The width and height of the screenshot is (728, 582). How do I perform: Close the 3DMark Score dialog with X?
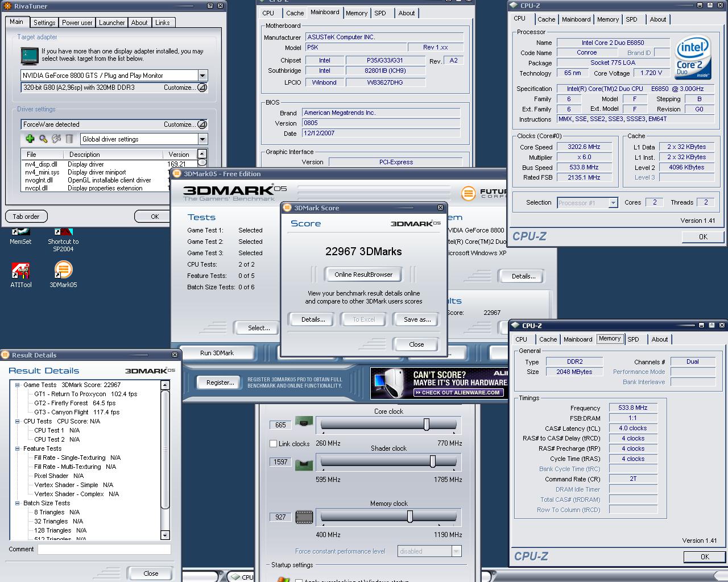click(440, 207)
